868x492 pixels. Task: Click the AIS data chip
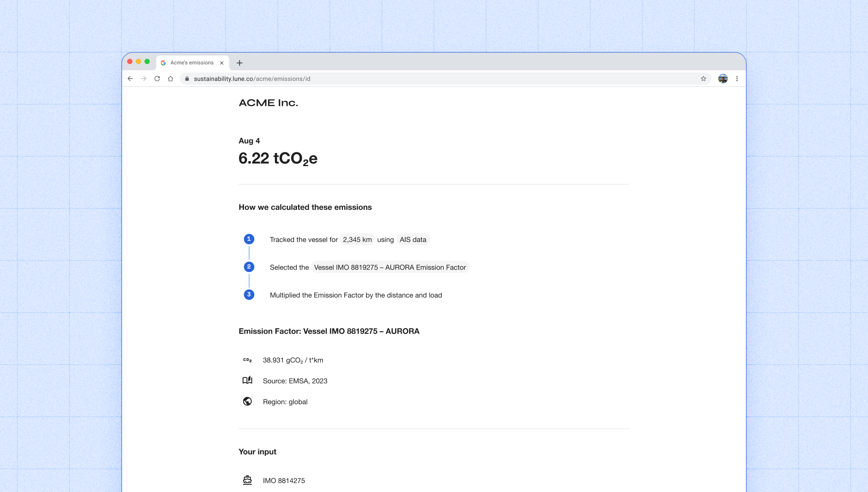point(413,239)
